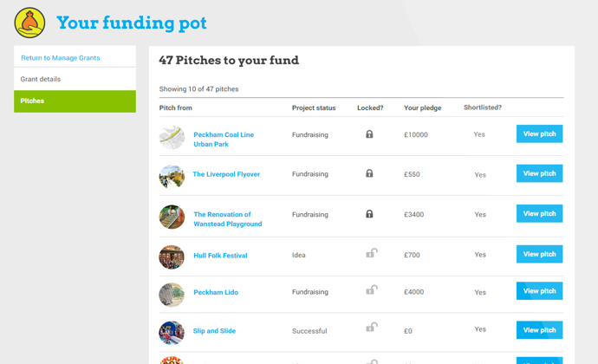
Task: Open Slip and Slide round thumbnail
Action: (172, 333)
